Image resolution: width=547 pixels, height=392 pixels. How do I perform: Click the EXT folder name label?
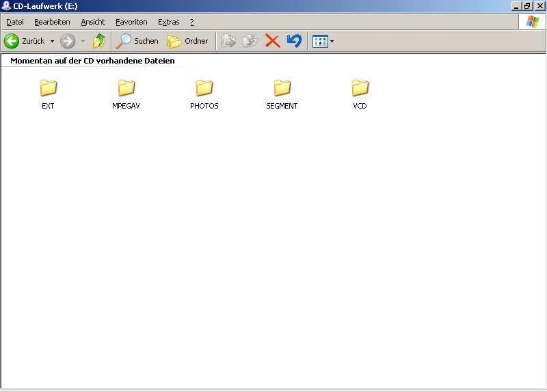[48, 106]
